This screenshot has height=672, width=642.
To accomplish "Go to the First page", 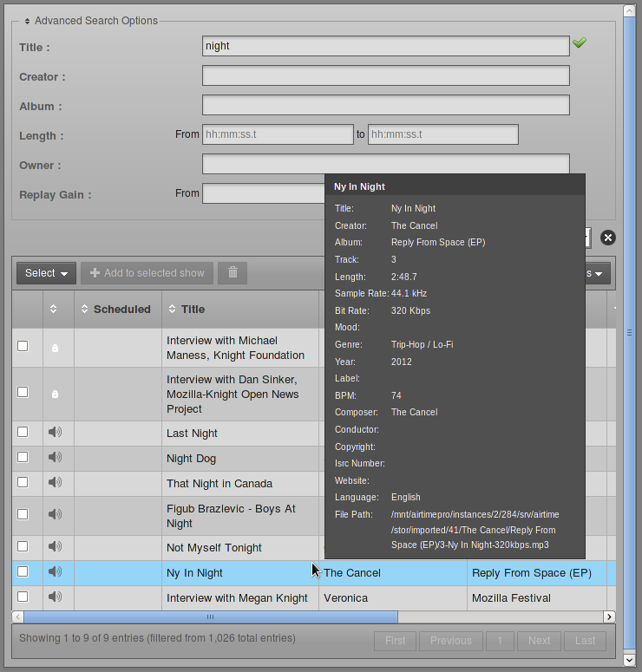I will [395, 641].
